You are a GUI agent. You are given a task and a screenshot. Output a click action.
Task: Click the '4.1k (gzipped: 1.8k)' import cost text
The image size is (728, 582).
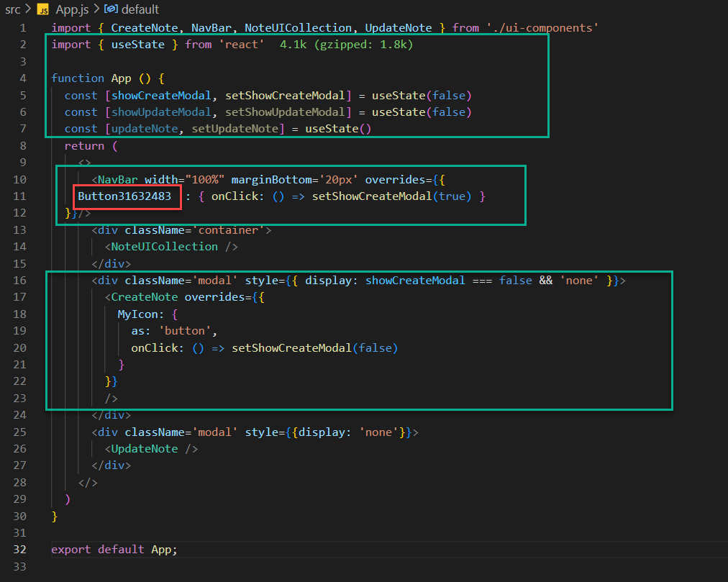(x=346, y=45)
